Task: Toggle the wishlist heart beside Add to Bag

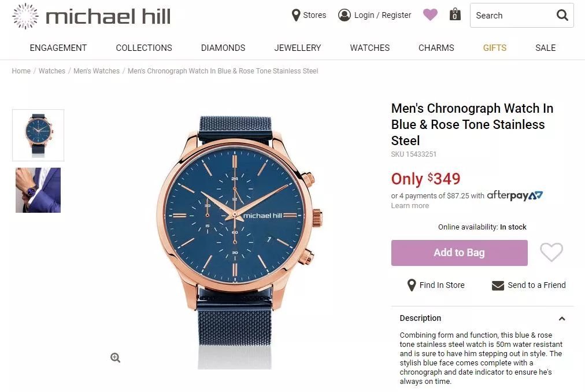Action: point(551,252)
